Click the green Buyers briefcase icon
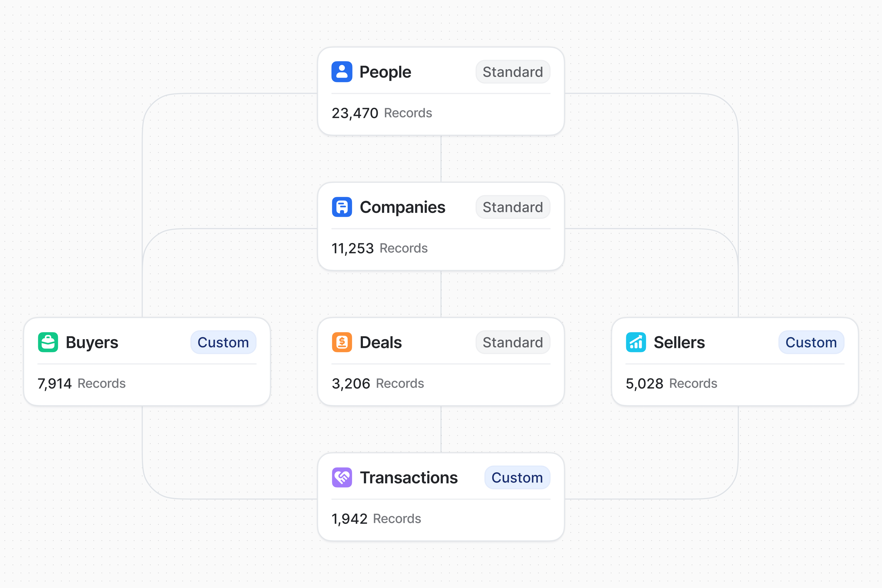 [x=48, y=342]
